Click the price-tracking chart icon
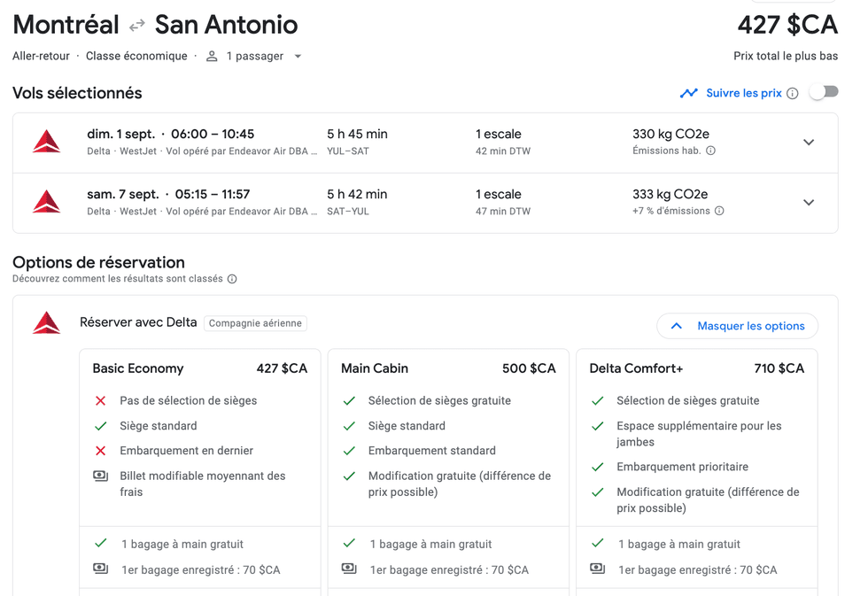This screenshot has height=596, width=868. (x=689, y=92)
